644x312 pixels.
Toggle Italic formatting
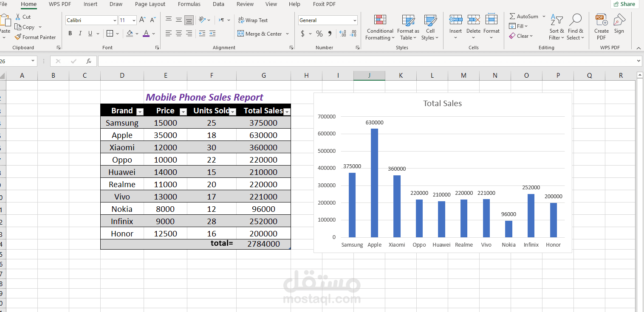[80, 34]
